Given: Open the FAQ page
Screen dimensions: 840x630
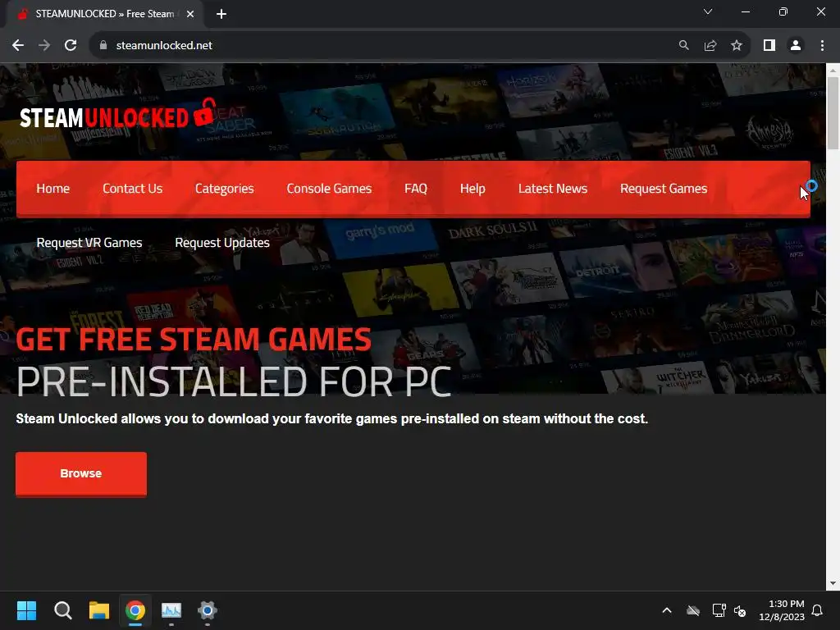Looking at the screenshot, I should (x=416, y=189).
